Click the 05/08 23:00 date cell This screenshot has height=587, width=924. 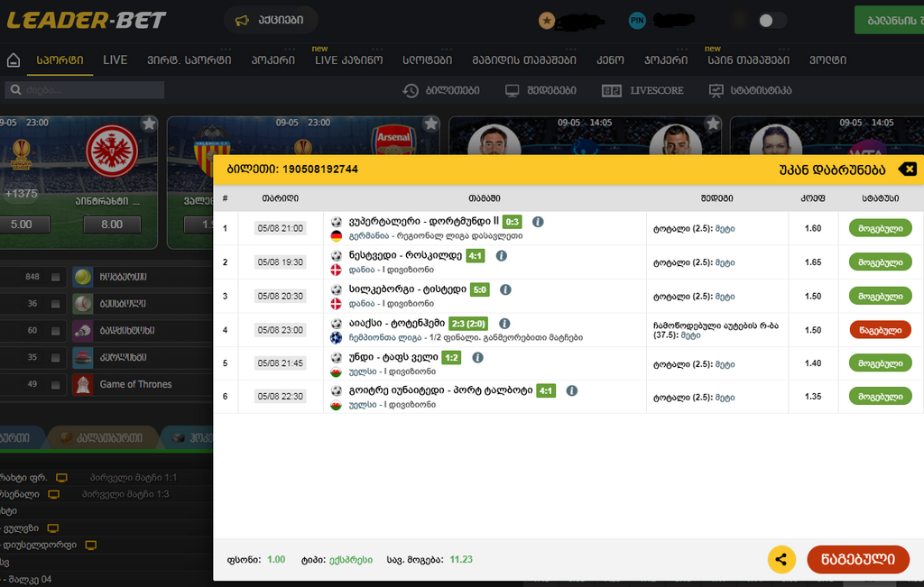click(x=281, y=330)
